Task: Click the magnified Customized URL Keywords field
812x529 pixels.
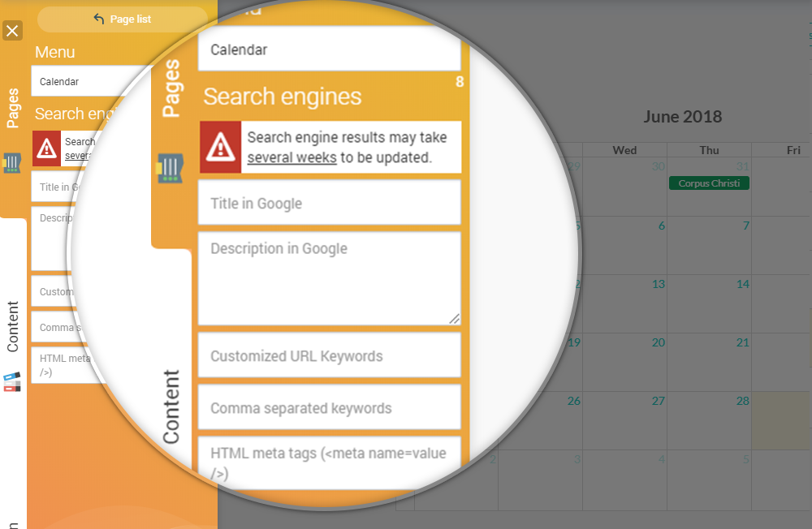Action: tap(330, 355)
